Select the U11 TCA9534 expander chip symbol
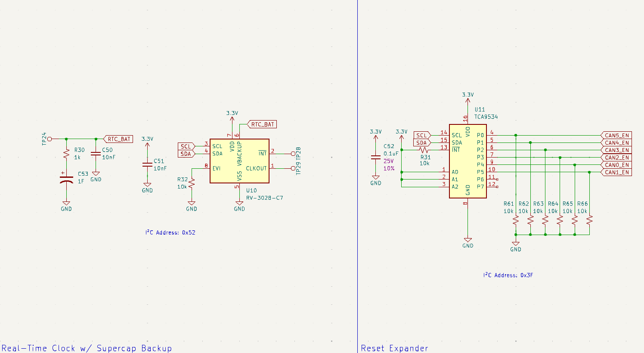This screenshot has height=353, width=644. tap(468, 161)
